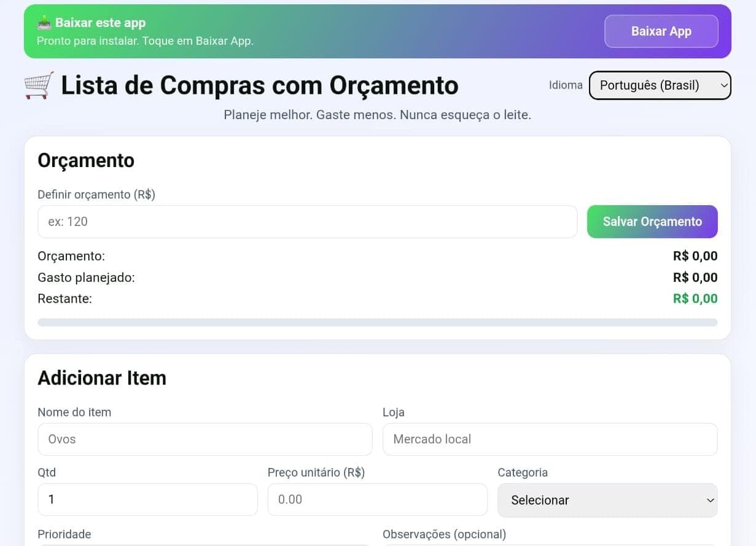Focus the Preço unitário field showing 0.00
756x546 pixels.
(x=377, y=499)
